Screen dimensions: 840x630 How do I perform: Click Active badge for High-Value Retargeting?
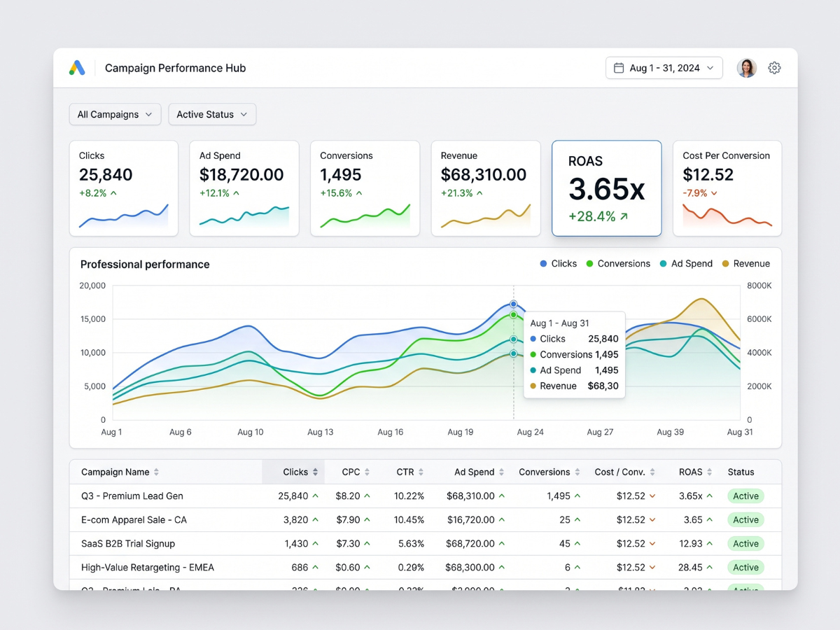(x=745, y=568)
